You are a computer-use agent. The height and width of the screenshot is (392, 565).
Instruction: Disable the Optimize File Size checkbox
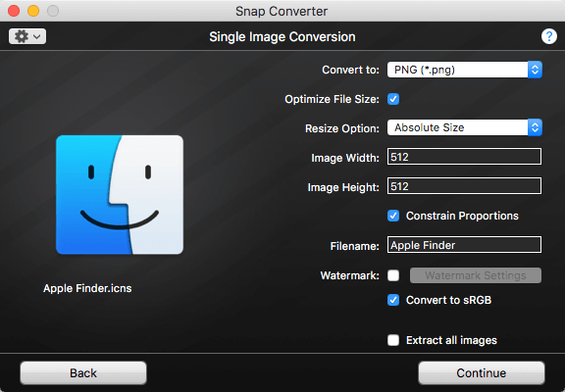click(393, 99)
